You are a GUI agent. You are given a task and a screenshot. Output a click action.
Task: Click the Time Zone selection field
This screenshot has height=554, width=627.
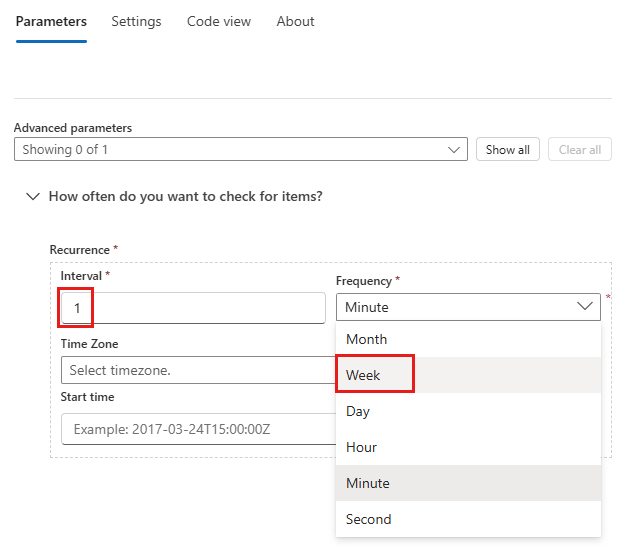(x=198, y=370)
